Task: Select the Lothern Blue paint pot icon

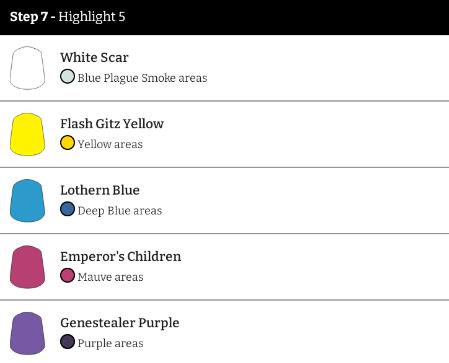Action: pos(27,201)
